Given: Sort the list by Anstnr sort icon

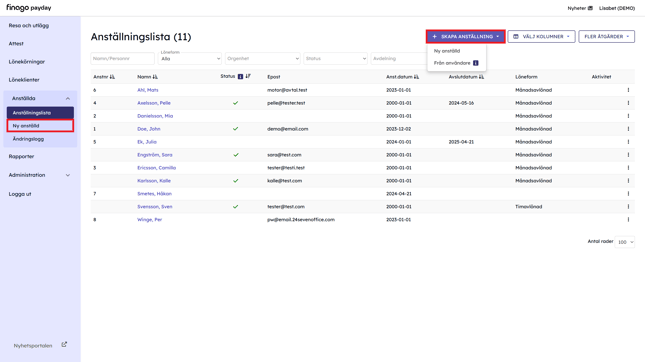Looking at the screenshot, I should click(112, 77).
